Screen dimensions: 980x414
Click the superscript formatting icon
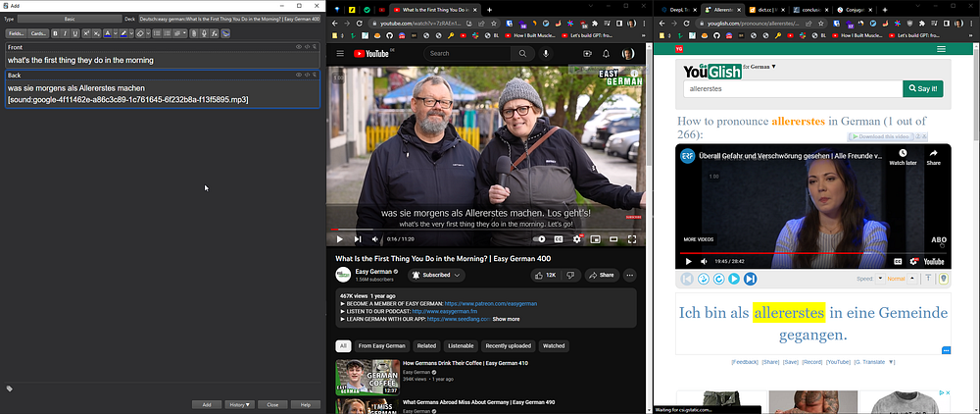click(85, 33)
